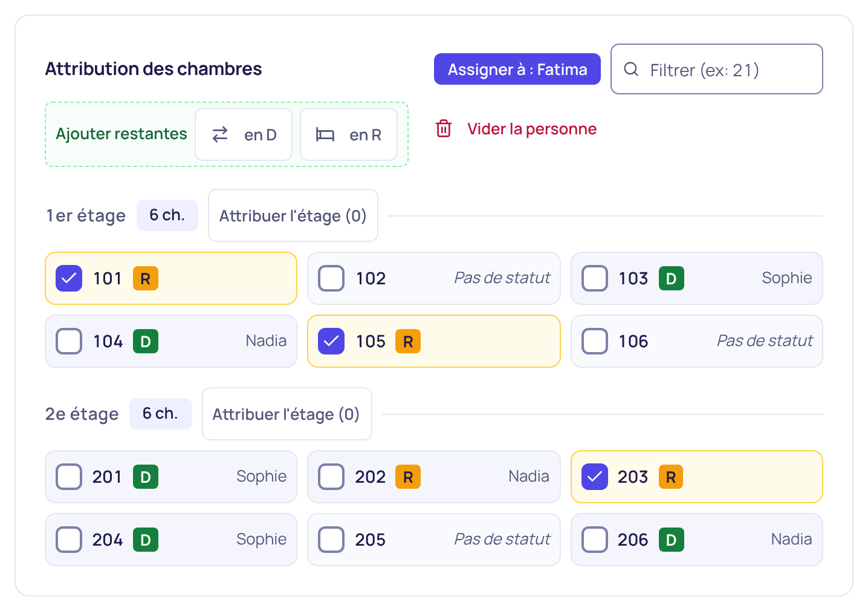Click the green D badge on room 103
The width and height of the screenshot is (868, 611).
click(x=671, y=278)
